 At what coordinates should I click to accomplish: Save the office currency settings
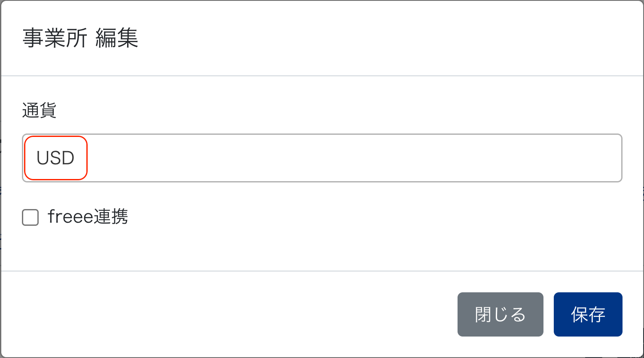click(588, 314)
